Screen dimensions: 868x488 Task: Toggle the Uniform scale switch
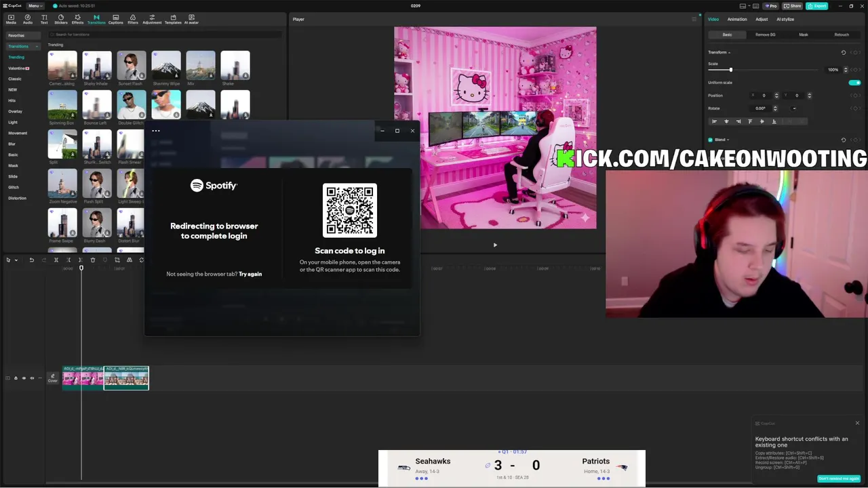click(854, 83)
